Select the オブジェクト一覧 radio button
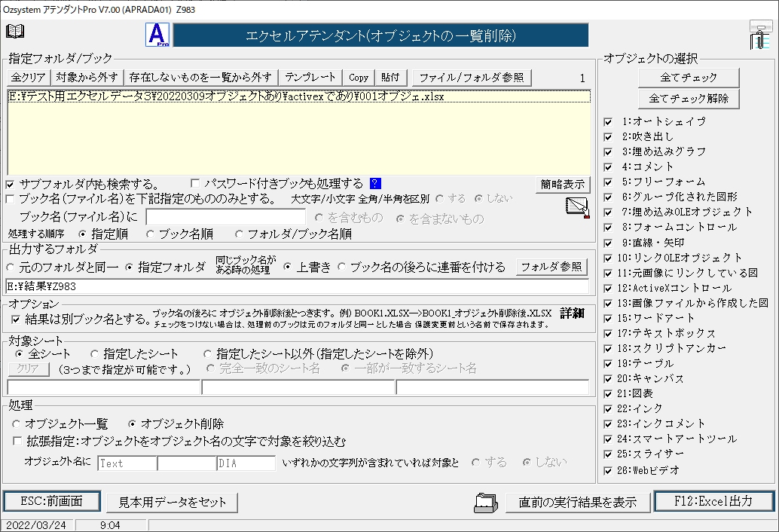 coord(16,424)
